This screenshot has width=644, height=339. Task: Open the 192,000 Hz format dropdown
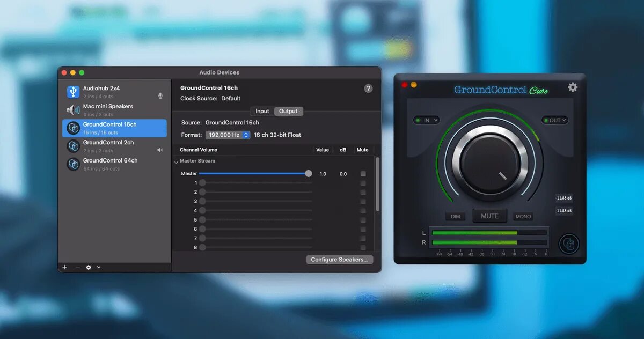[228, 135]
